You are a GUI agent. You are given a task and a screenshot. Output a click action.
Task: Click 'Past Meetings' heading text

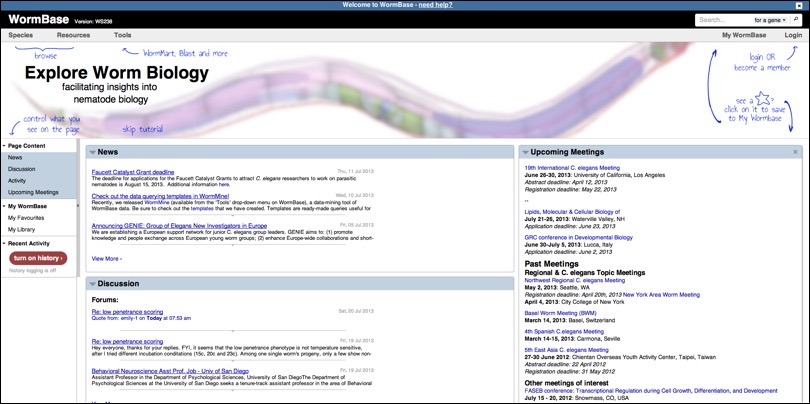551,264
